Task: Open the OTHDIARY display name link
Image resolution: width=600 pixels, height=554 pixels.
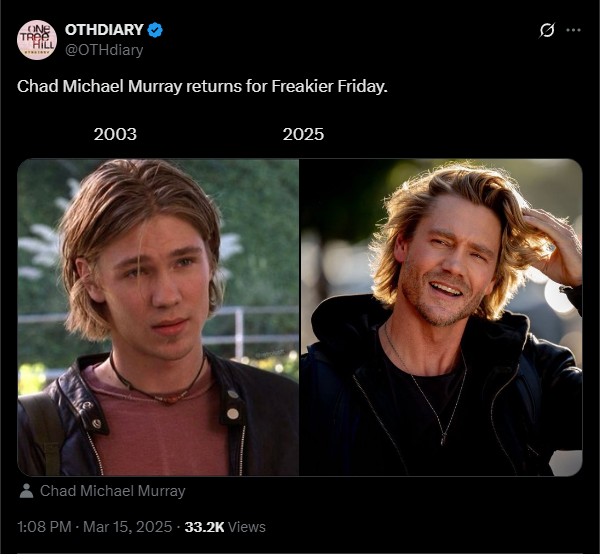Action: coord(104,30)
